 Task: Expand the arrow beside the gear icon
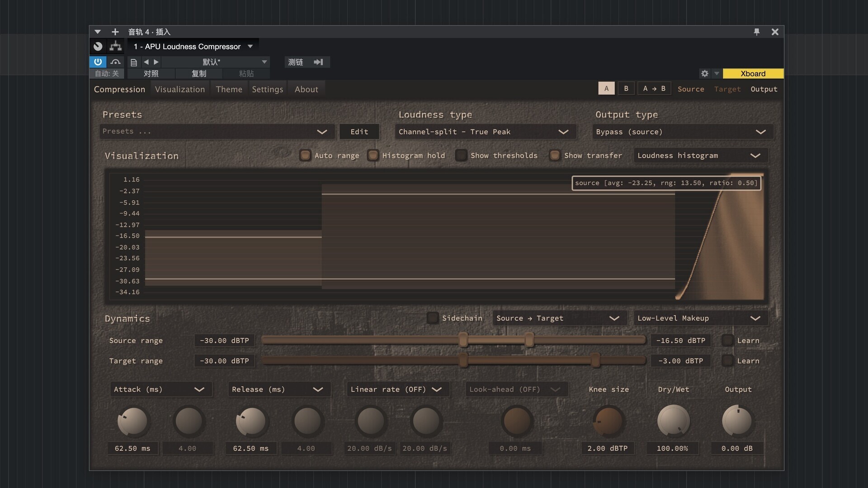coord(717,73)
